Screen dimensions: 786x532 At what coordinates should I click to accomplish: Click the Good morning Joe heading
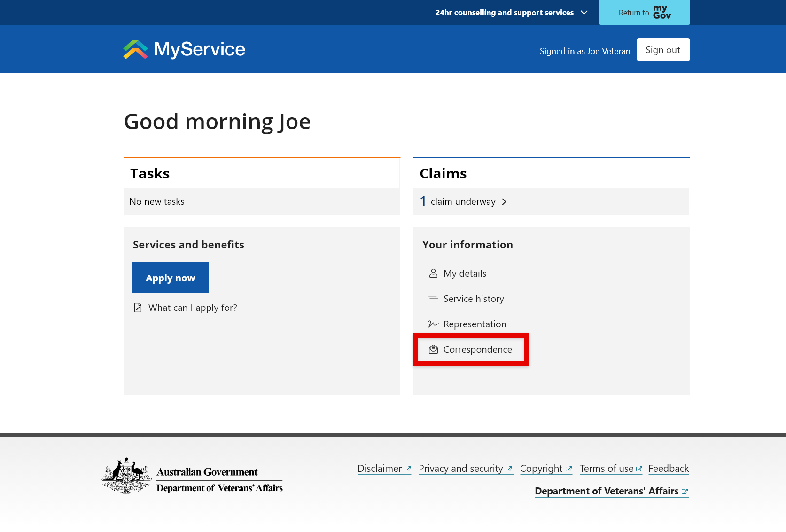click(217, 122)
